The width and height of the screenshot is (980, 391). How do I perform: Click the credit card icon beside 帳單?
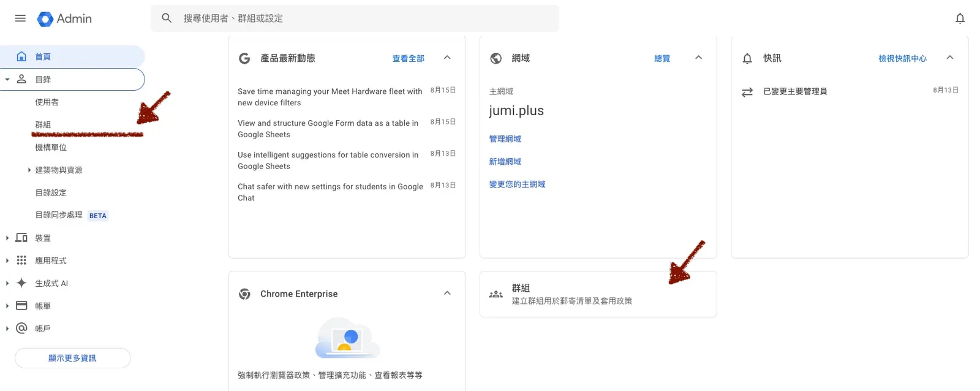tap(21, 305)
